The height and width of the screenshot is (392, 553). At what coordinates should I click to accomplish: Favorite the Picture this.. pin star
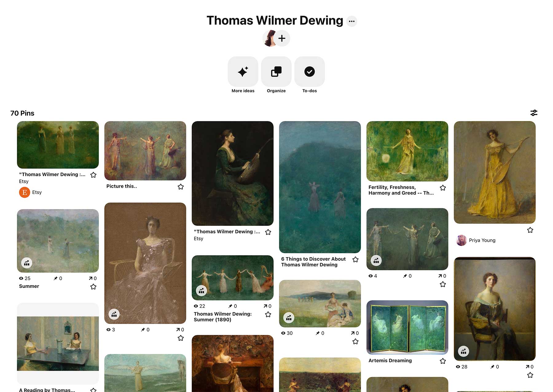[x=181, y=187]
